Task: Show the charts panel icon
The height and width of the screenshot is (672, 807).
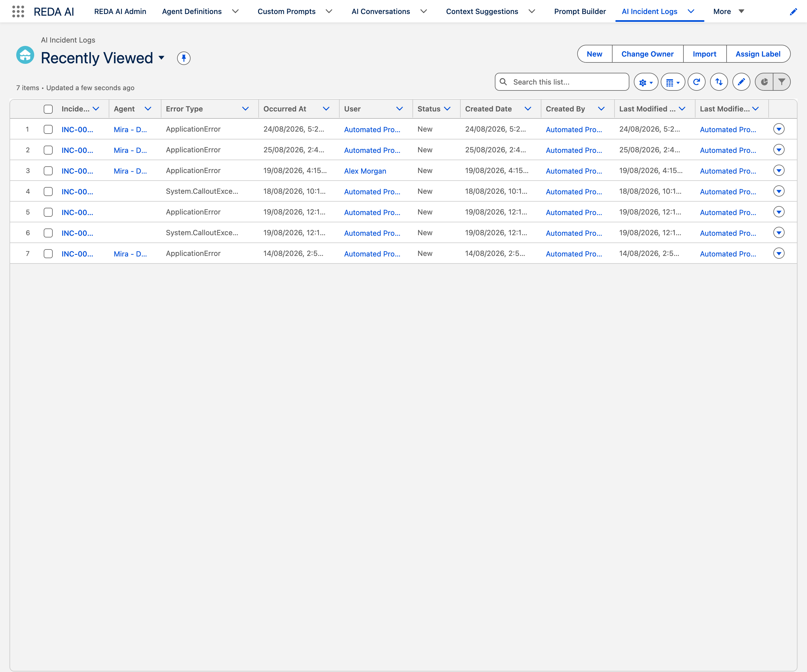Action: pyautogui.click(x=764, y=82)
